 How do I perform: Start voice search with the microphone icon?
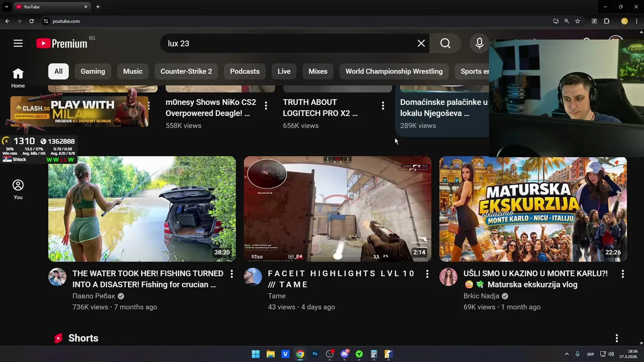479,43
